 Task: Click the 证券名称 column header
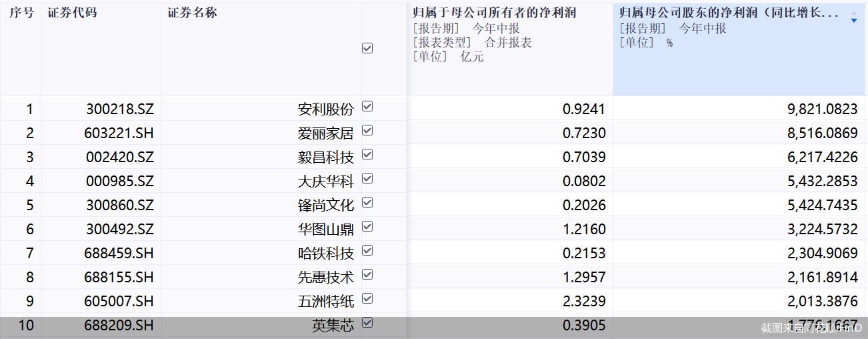(x=192, y=13)
